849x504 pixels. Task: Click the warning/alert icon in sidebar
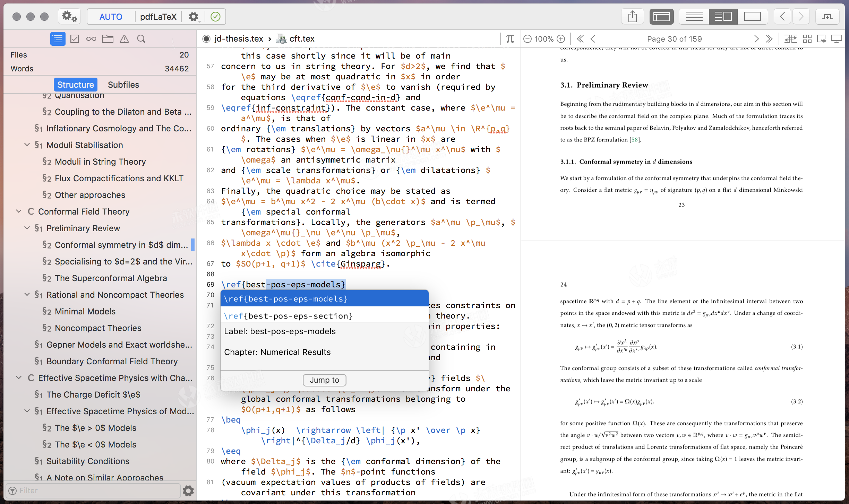coord(123,38)
